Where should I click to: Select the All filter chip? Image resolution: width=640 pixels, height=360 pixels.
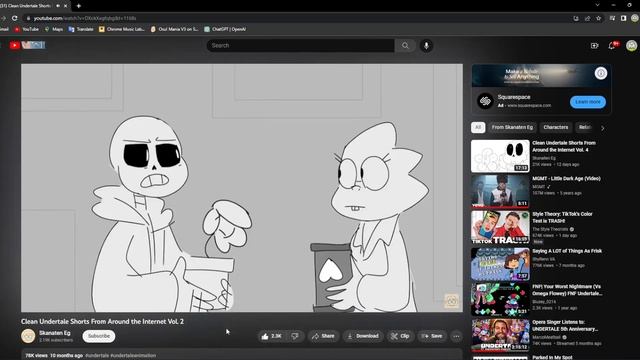click(x=478, y=127)
